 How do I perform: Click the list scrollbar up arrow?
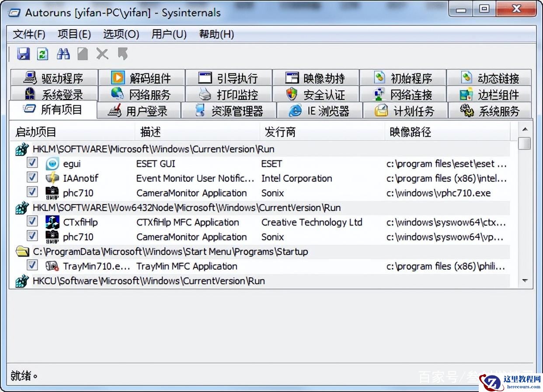[x=525, y=129]
